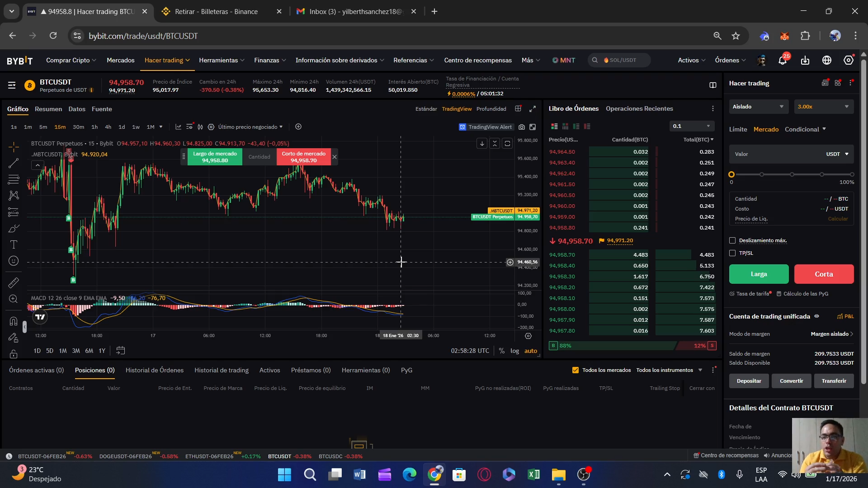
Task: Show order book both-sides view icon
Action: click(554, 127)
